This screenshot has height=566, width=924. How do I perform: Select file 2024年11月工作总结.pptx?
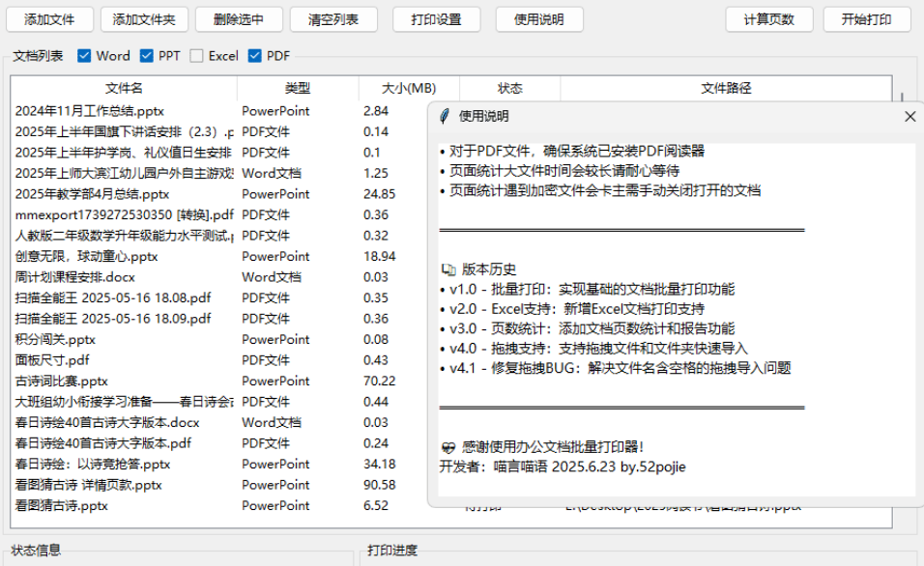pyautogui.click(x=90, y=111)
